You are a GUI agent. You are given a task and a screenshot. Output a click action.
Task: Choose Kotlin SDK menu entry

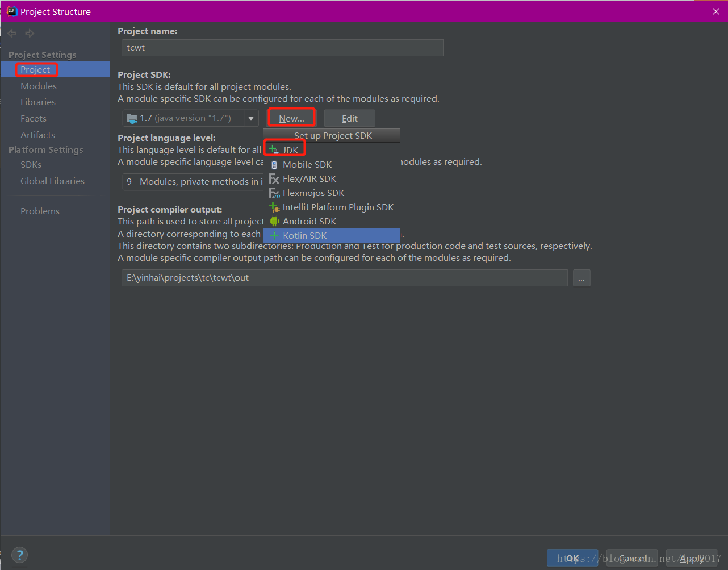click(332, 235)
